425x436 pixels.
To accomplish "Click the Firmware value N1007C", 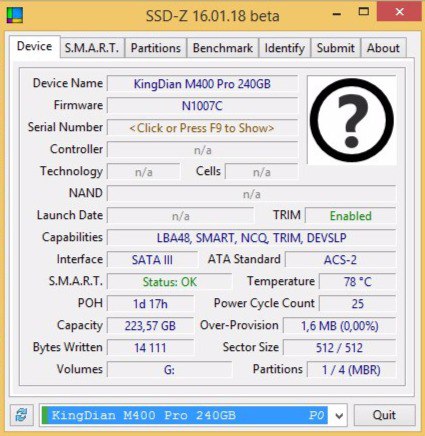I will point(202,106).
